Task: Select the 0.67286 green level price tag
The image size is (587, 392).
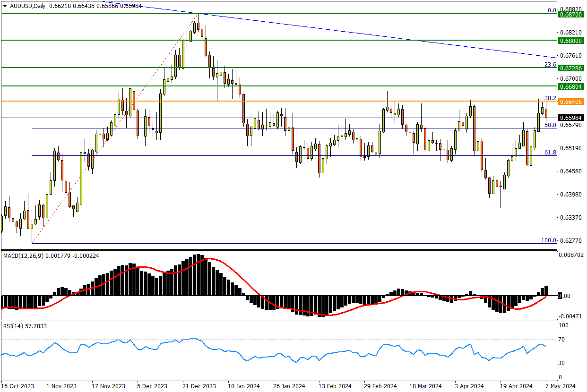Action: tap(571, 68)
